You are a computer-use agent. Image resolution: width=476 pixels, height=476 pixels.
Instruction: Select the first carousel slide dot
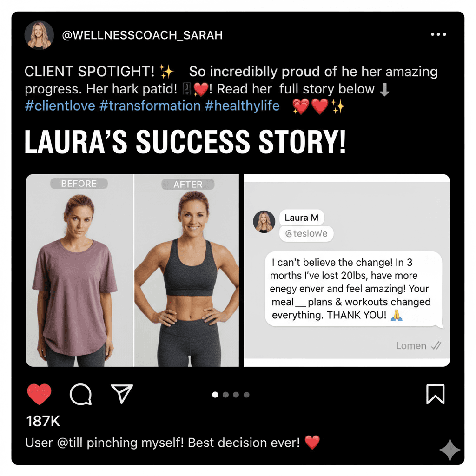coord(215,395)
